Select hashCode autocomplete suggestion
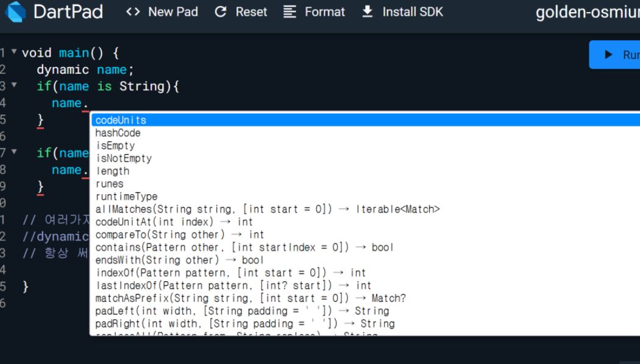 click(x=366, y=133)
